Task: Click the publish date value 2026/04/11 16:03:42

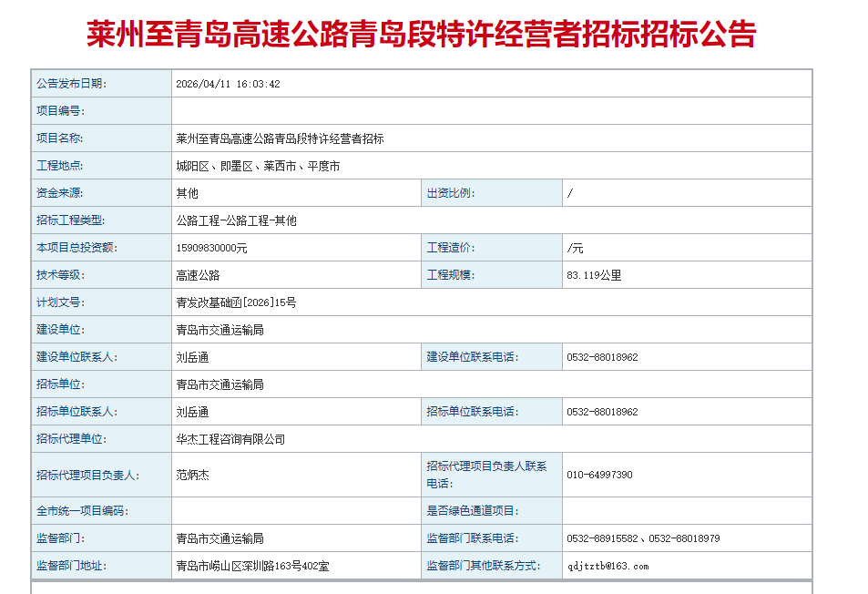Action: (x=228, y=84)
